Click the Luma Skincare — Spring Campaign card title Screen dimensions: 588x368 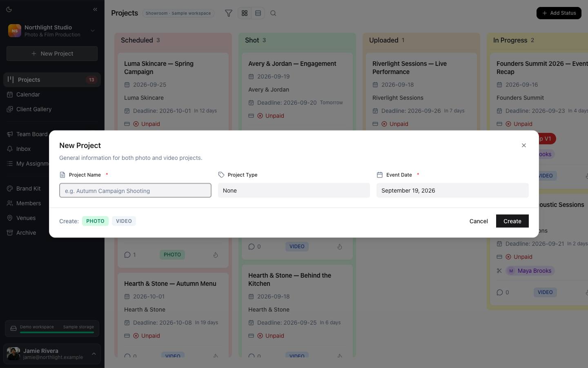click(159, 68)
